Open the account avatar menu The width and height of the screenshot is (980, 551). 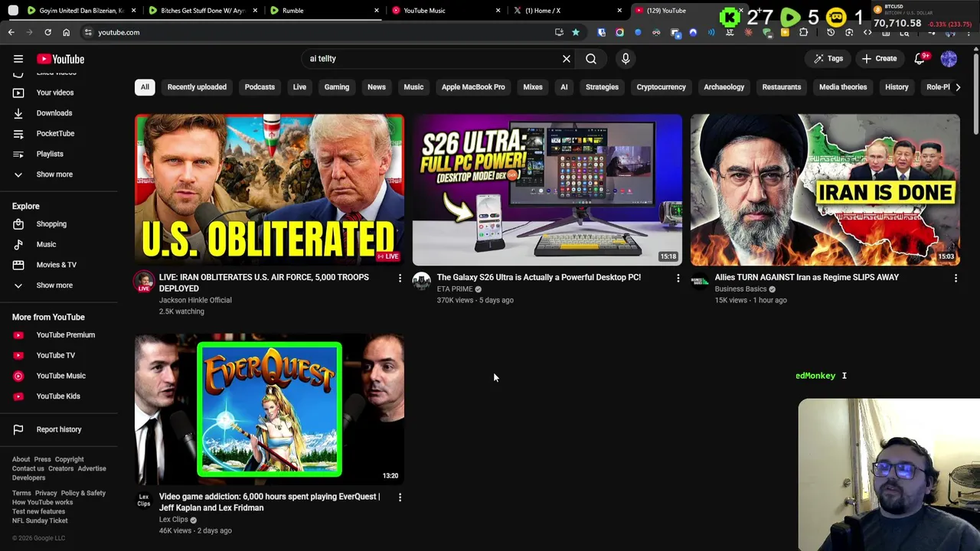point(949,59)
